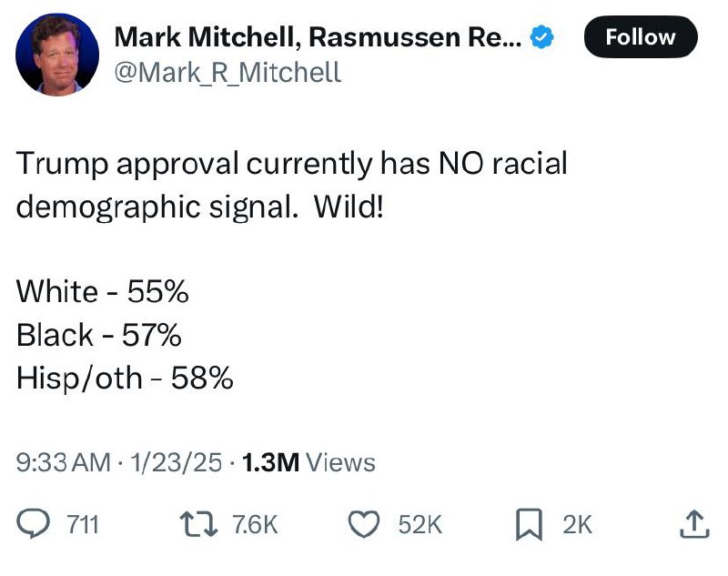Click the Follow button
Image resolution: width=728 pixels, height=576 pixels.
pyautogui.click(x=641, y=36)
